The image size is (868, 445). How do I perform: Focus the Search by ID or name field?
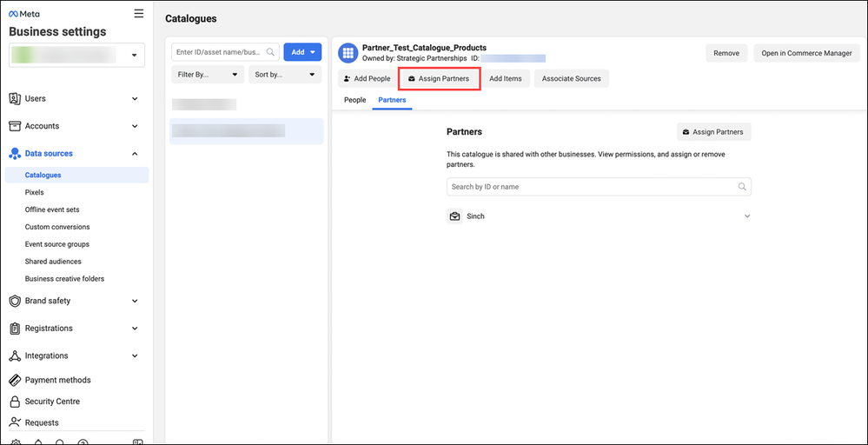[x=599, y=187]
